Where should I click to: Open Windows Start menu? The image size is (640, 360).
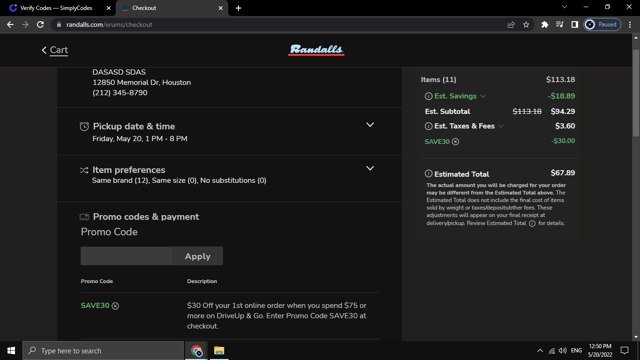tap(11, 351)
